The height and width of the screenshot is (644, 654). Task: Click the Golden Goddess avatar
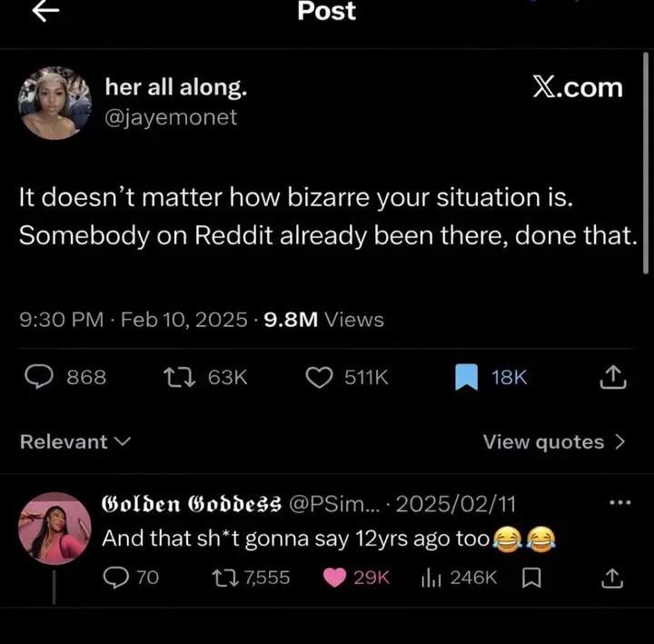tap(54, 530)
